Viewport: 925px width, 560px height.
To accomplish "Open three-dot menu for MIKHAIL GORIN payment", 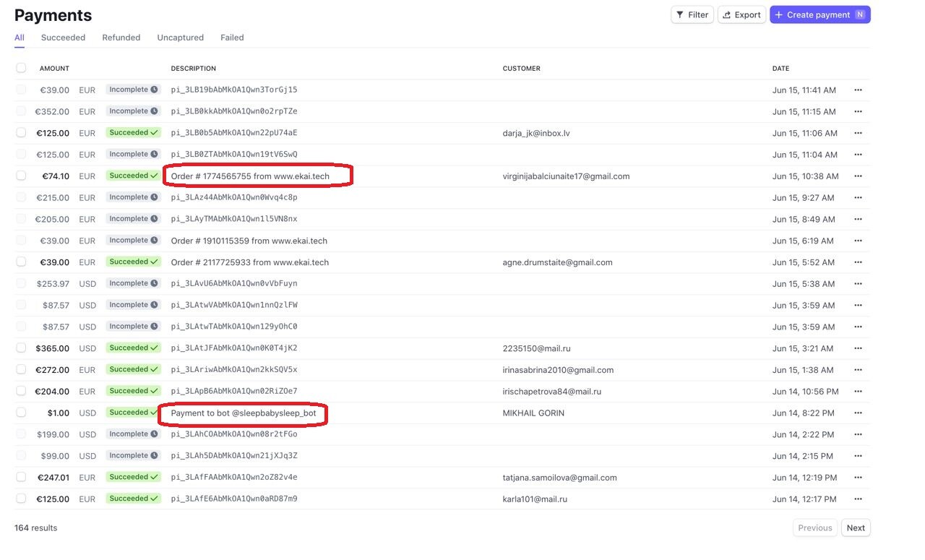I will pos(858,413).
